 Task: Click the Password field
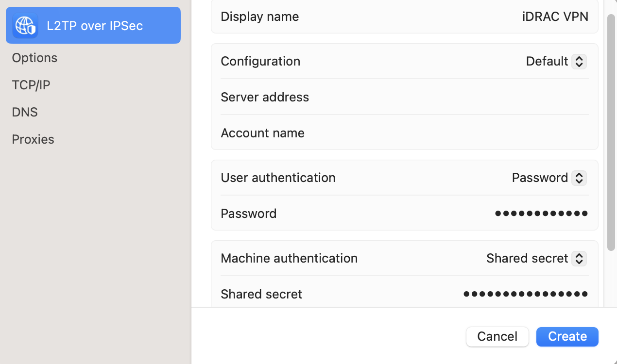(404, 214)
